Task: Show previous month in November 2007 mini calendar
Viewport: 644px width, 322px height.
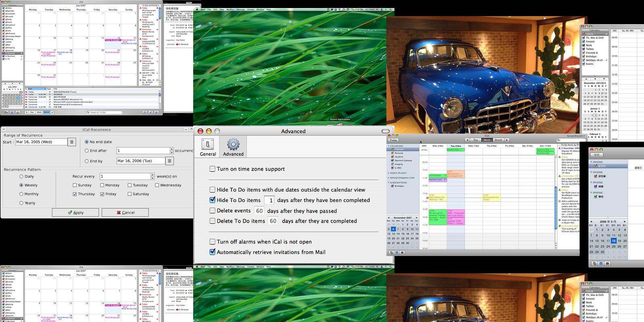Action: click(389, 217)
